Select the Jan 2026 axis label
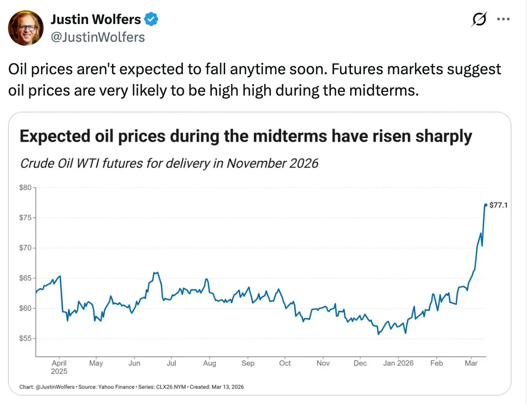 tap(398, 363)
